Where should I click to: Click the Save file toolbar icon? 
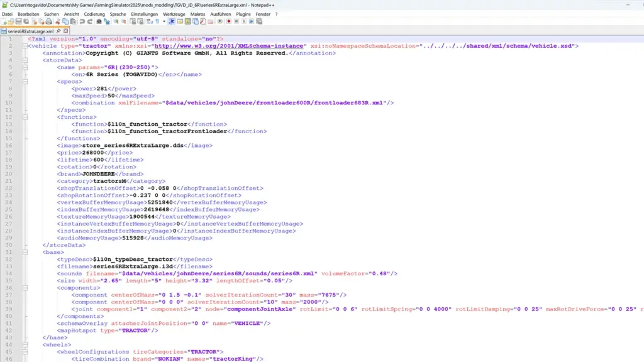coord(19,21)
